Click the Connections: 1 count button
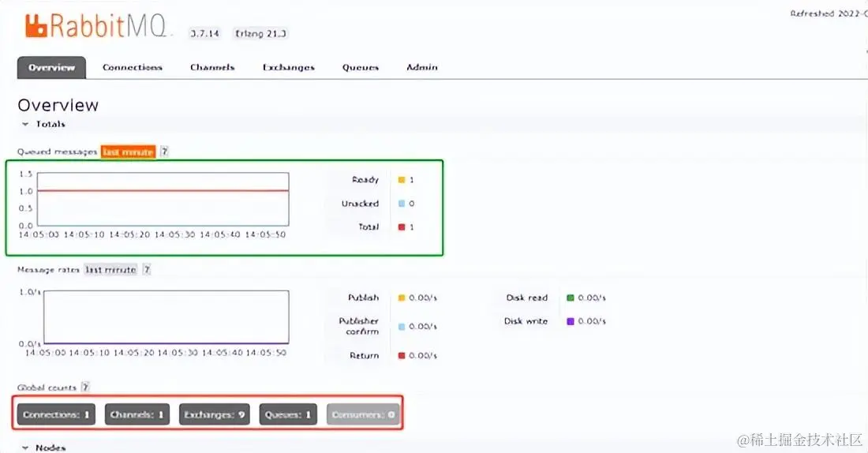Image resolution: width=868 pixels, height=453 pixels. pyautogui.click(x=56, y=414)
